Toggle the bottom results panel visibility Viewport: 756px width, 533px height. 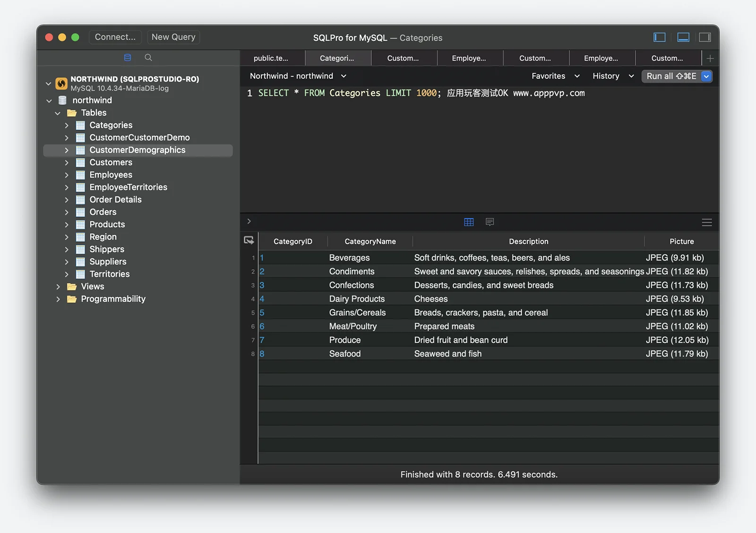coord(683,37)
